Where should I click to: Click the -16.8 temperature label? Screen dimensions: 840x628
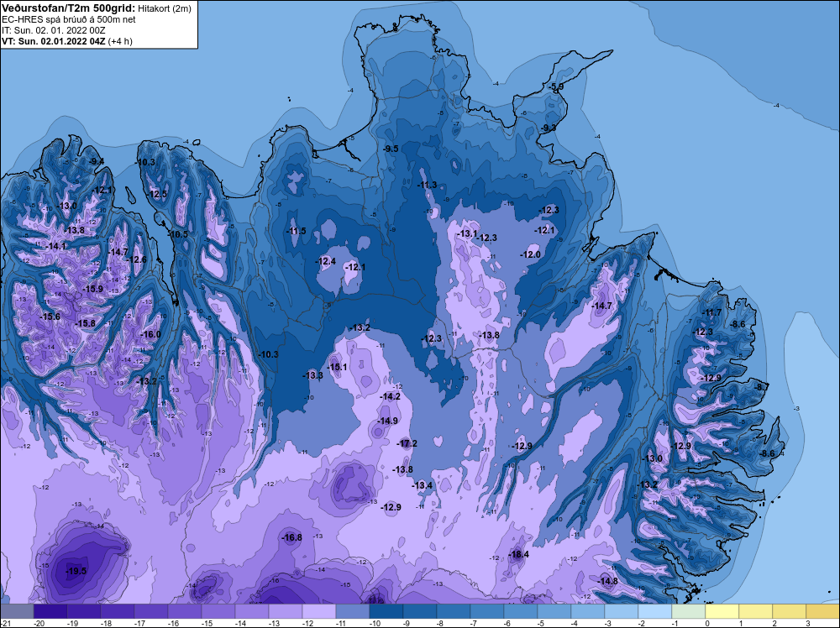[x=291, y=537]
